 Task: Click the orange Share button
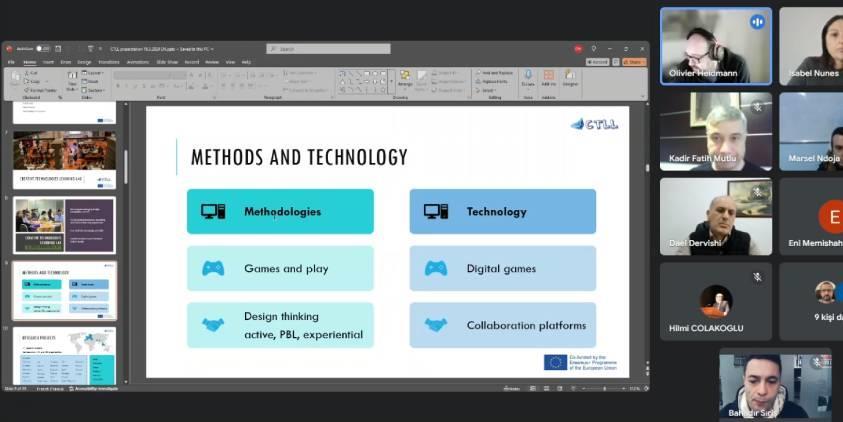(634, 62)
